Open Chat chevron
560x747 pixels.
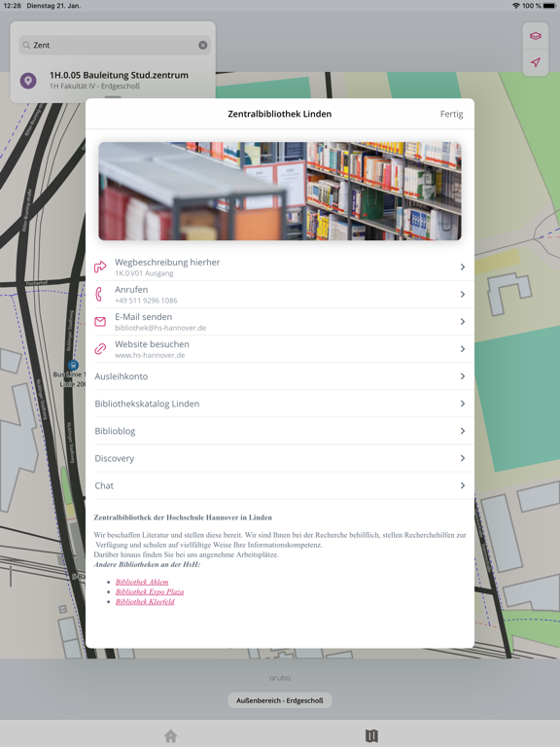click(463, 485)
